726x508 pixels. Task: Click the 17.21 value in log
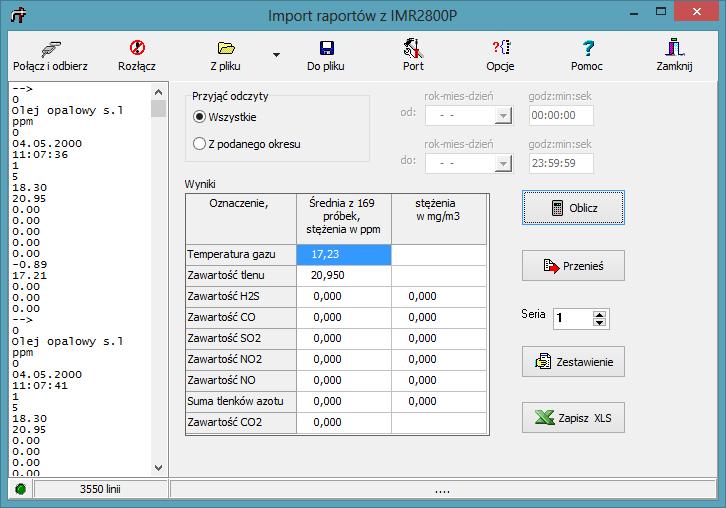pyautogui.click(x=30, y=276)
